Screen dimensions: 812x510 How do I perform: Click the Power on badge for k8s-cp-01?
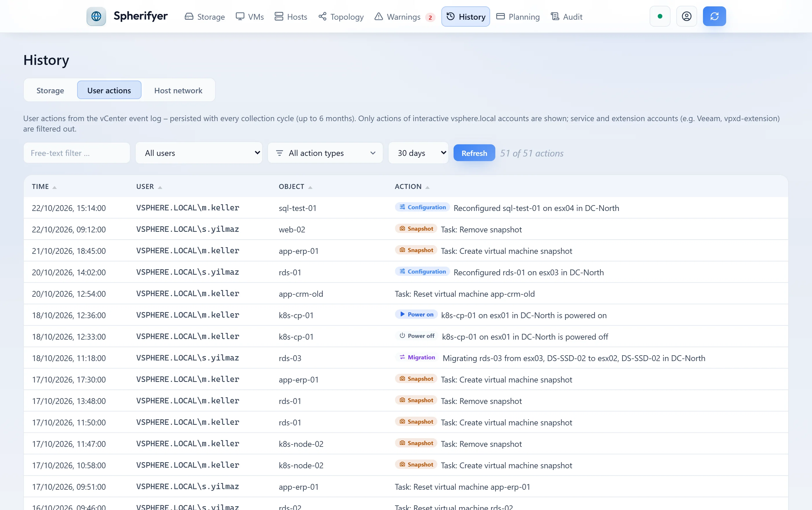[416, 315]
